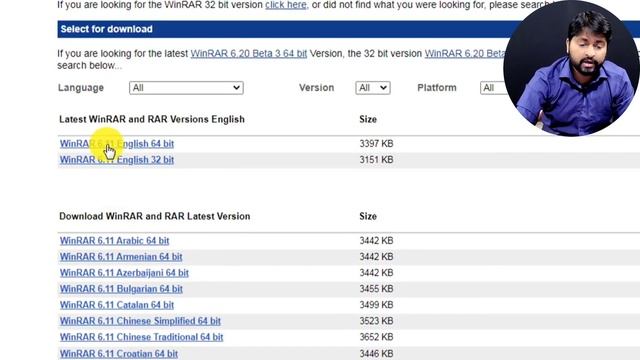Download WinRAR 6.11 Catalan 64 bit
This screenshot has width=640, height=360.
point(117,305)
